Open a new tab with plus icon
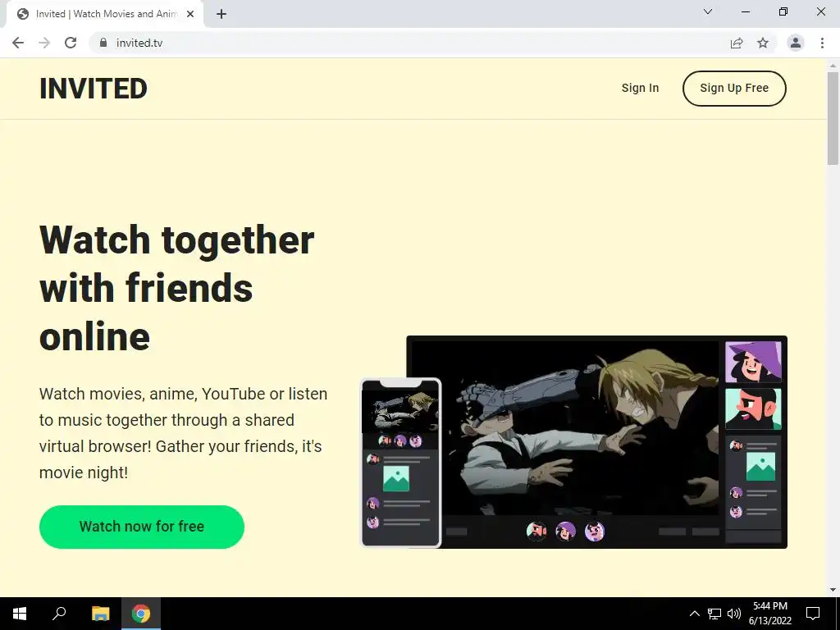Viewport: 840px width, 630px height. tap(221, 15)
